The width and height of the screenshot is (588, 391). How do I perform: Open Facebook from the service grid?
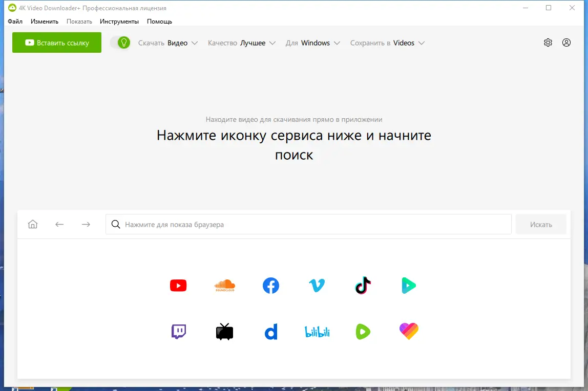[270, 286]
